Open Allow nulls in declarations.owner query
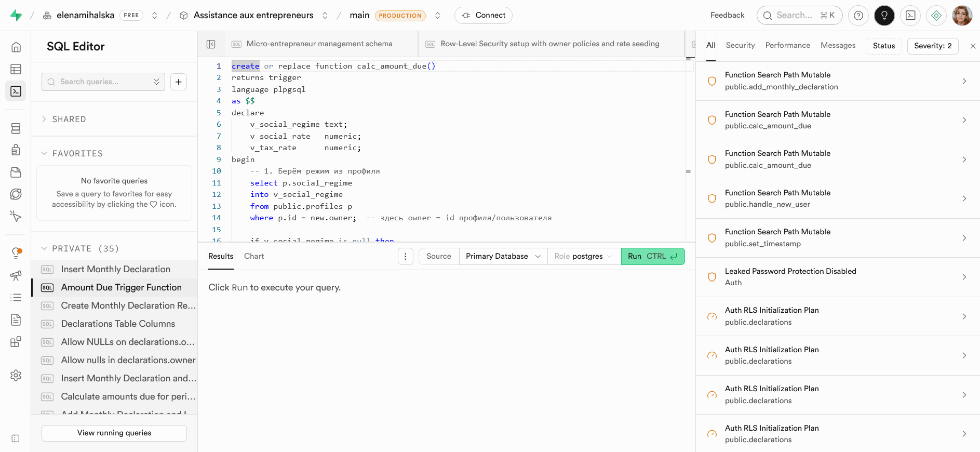 tap(114, 360)
